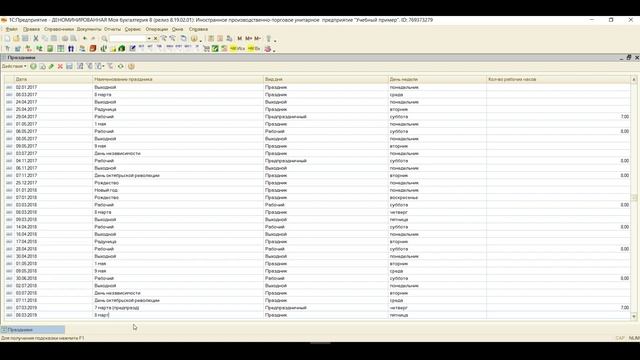Select the row dated 14.04.2018
This screenshot has width=640, height=360.
click(x=318, y=227)
